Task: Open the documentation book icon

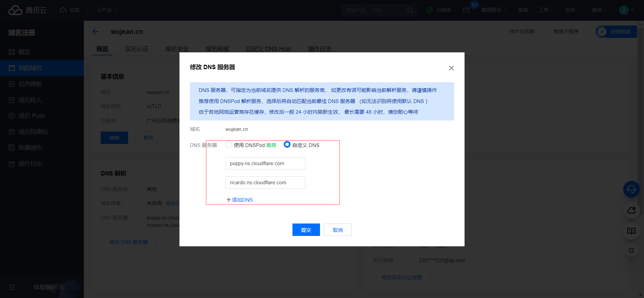Action: coord(631,231)
